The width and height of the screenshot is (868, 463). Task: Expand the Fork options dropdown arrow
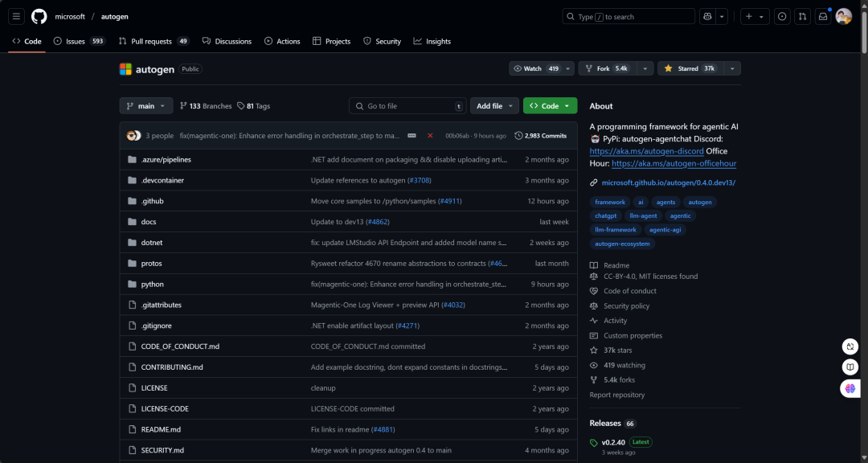click(x=645, y=68)
